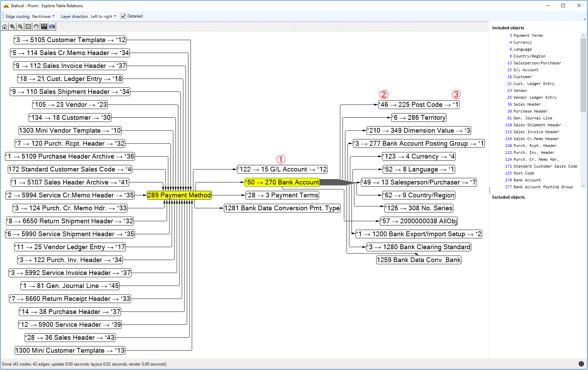
Task: Click the 36 Sales Header node
Action: point(70,338)
